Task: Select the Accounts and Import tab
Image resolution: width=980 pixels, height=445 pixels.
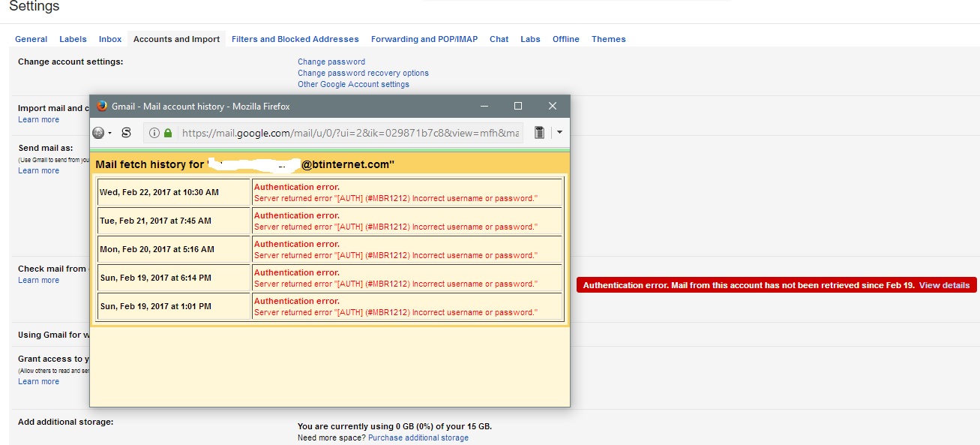Action: [x=177, y=39]
